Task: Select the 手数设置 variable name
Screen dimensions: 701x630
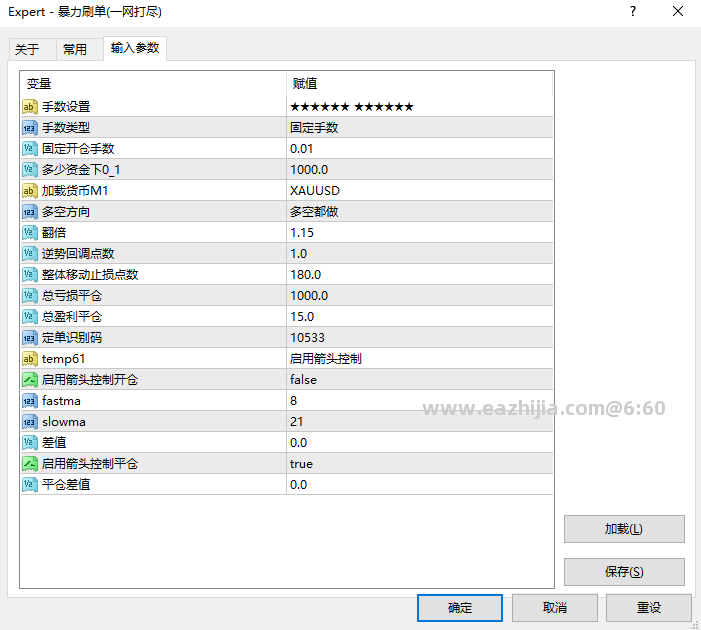Action: point(66,107)
